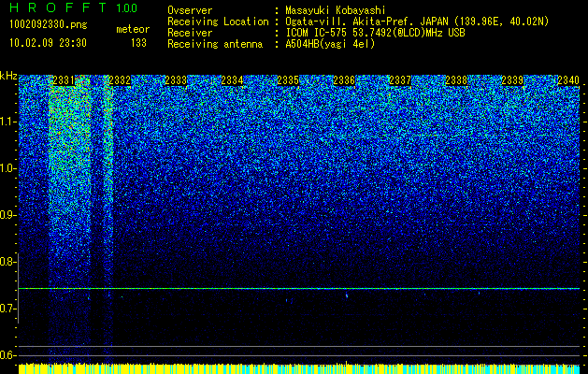
Task: Click the meteor label
Action: pos(133,29)
